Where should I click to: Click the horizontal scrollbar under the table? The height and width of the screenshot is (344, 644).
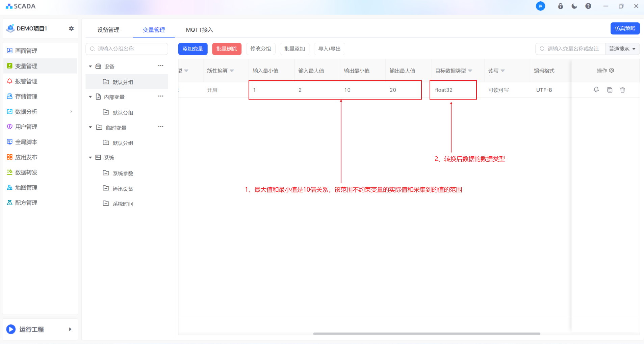tap(426, 334)
